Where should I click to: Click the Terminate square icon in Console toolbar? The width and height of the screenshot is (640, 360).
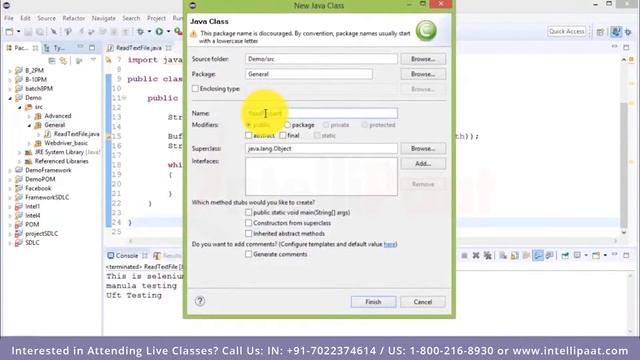pos(464,256)
